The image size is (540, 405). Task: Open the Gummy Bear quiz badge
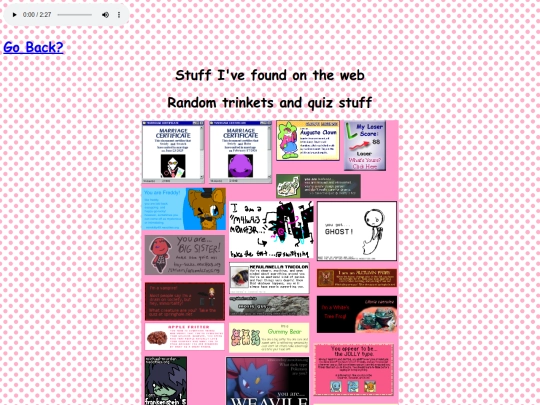[269, 338]
